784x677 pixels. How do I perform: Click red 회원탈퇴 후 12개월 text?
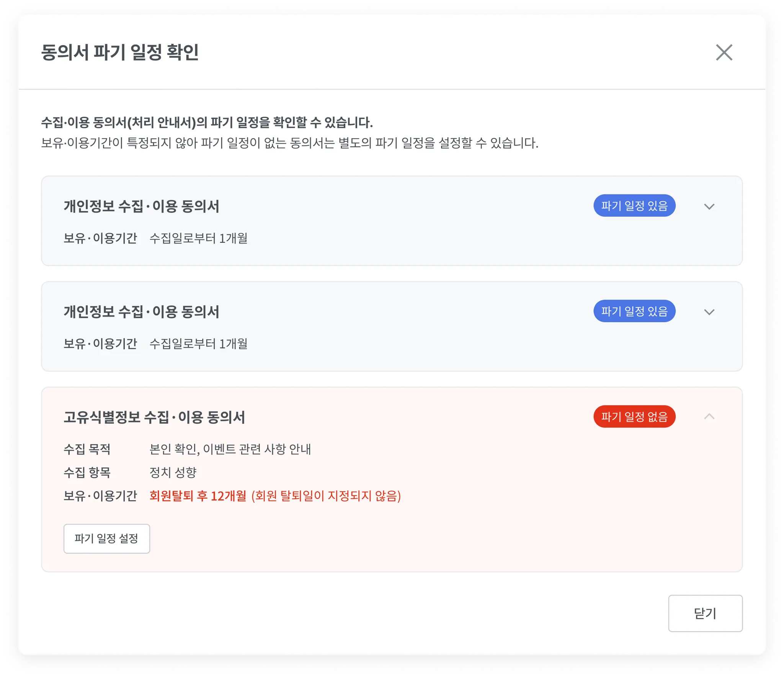[198, 496]
